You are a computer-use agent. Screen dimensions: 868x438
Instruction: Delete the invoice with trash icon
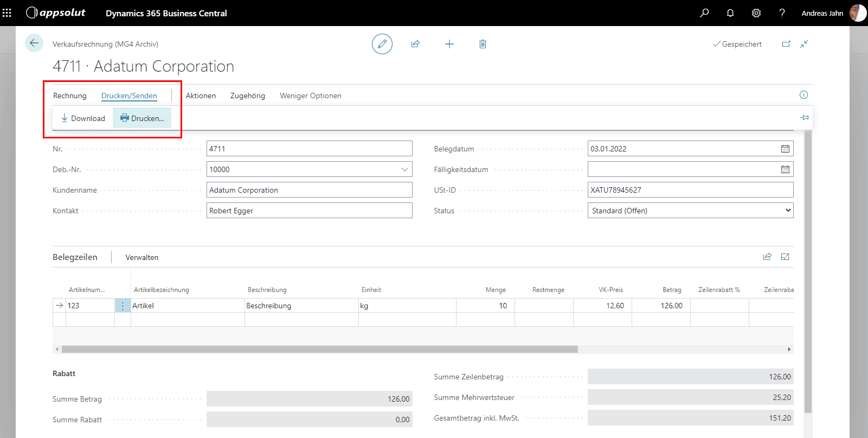483,44
